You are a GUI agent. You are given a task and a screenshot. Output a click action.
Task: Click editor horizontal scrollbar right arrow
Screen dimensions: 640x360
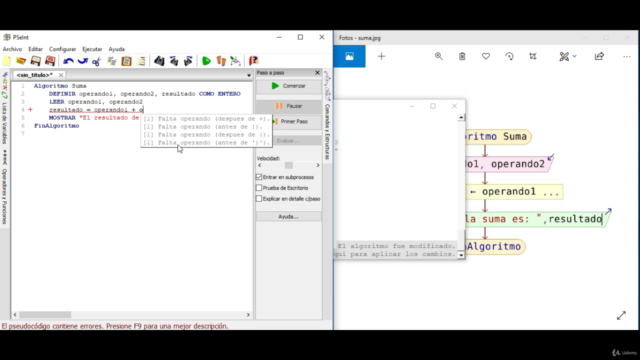point(248,315)
